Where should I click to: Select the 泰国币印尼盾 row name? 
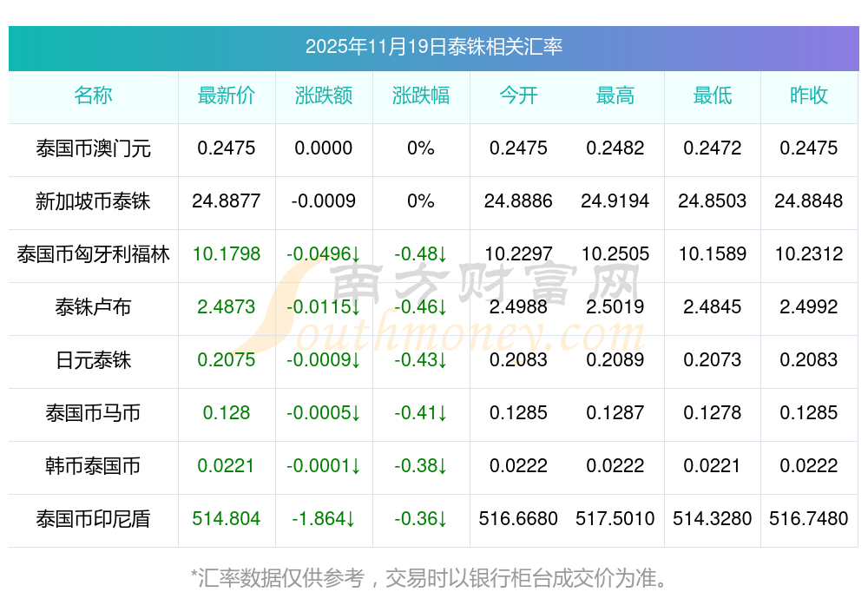(93, 519)
